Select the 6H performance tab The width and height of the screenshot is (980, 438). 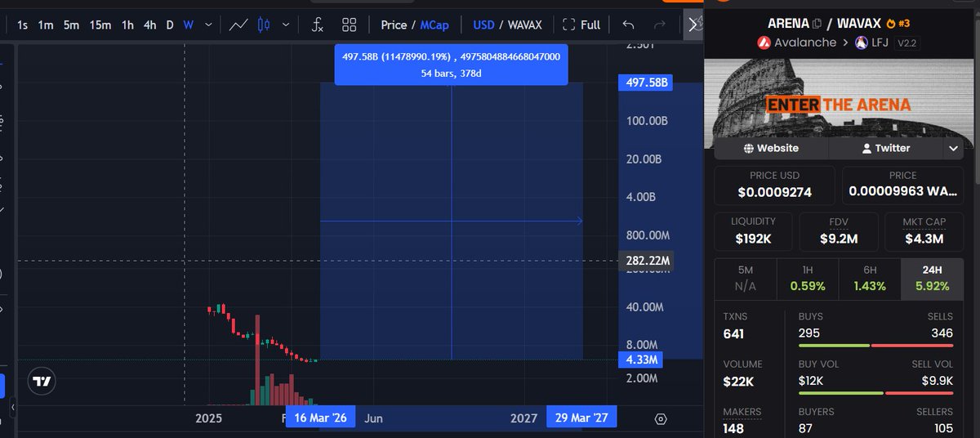(x=870, y=278)
